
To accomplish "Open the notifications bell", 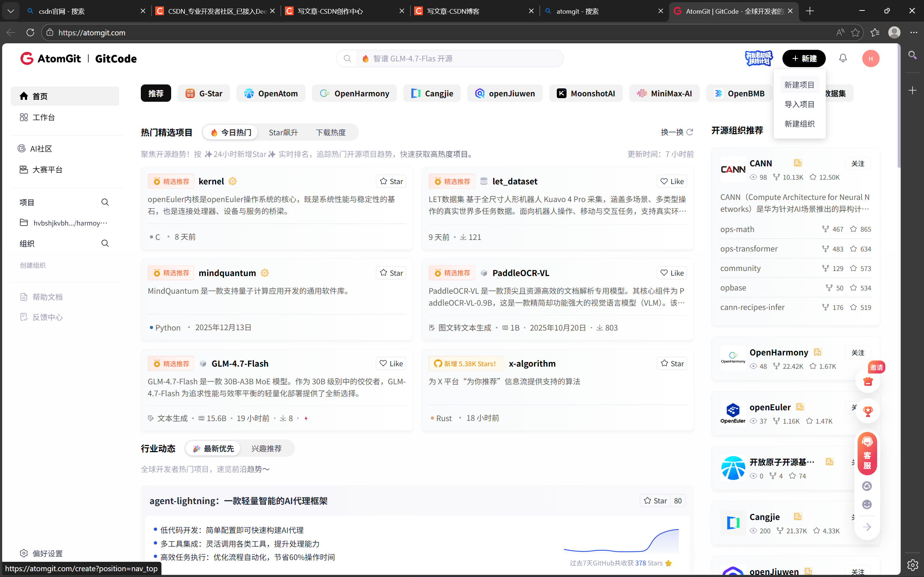I will (x=843, y=58).
